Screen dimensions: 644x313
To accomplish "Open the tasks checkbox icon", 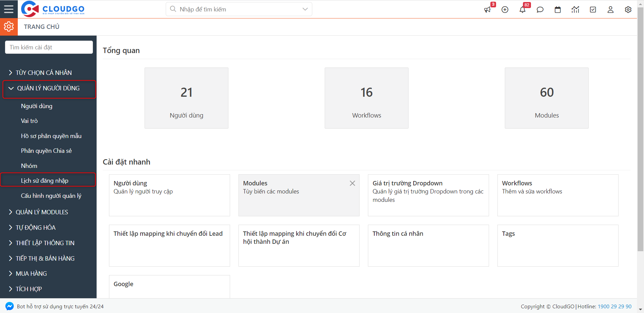I will pyautogui.click(x=593, y=10).
